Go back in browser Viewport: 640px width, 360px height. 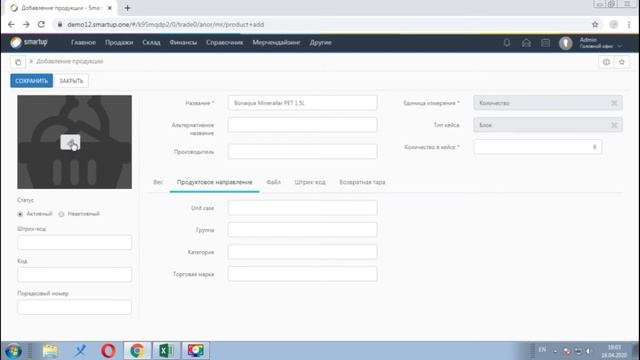11,24
